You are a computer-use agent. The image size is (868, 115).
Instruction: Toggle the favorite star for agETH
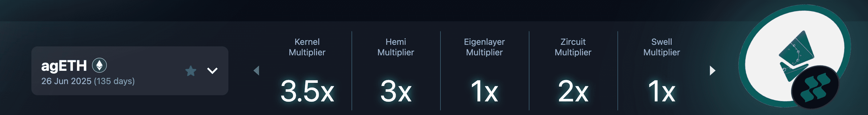pos(191,71)
